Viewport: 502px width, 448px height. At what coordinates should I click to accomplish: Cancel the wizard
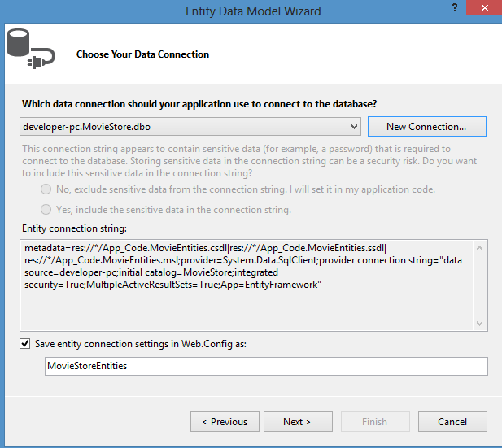(452, 422)
